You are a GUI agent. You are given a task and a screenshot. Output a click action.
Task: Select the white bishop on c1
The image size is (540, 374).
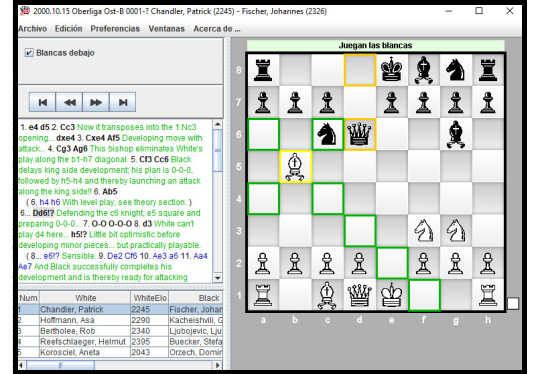click(328, 295)
